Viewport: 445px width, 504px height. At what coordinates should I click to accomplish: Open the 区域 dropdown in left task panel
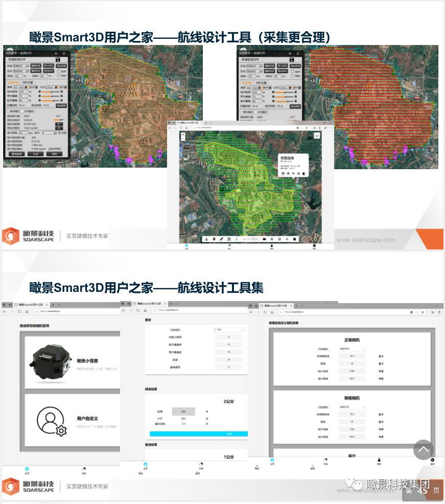21,66
